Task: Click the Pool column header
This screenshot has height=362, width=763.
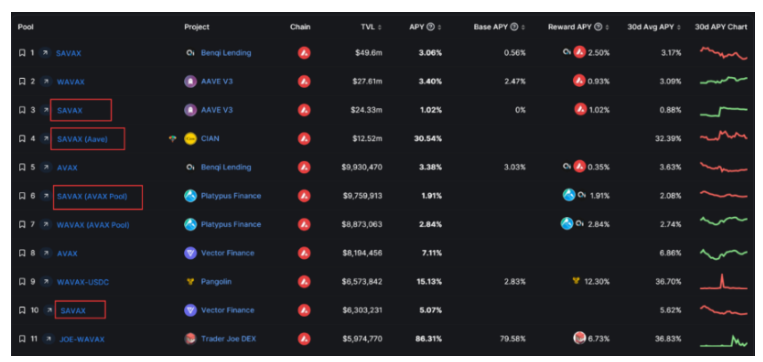Action: point(25,27)
